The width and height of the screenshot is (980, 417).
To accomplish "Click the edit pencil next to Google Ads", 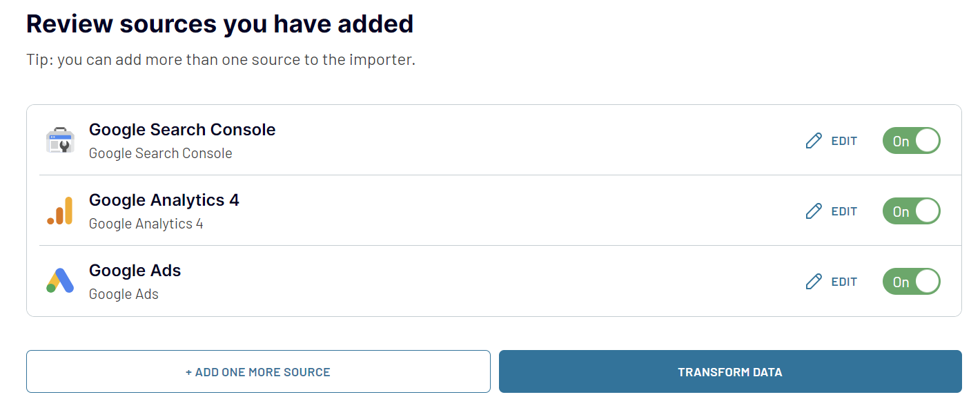I will [x=814, y=281].
